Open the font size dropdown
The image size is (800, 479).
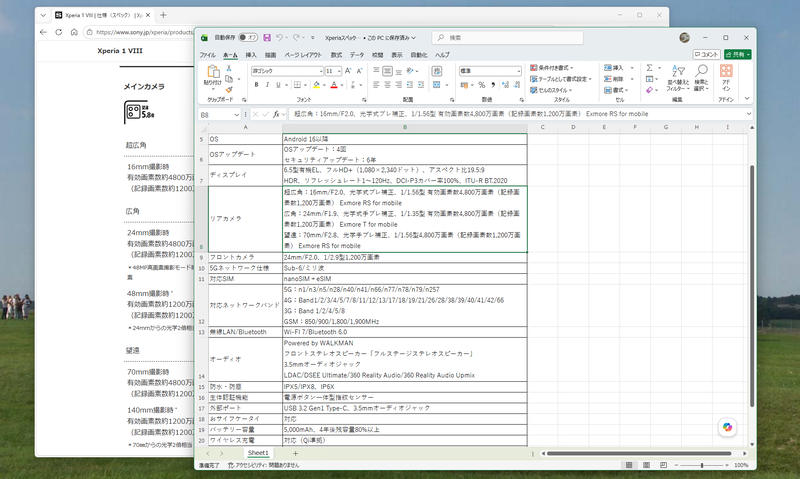(x=339, y=71)
